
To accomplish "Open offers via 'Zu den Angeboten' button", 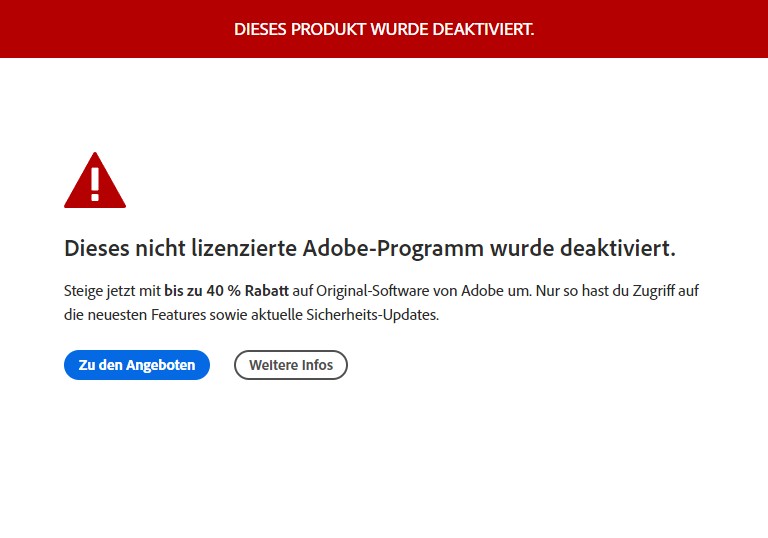I will 137,365.
